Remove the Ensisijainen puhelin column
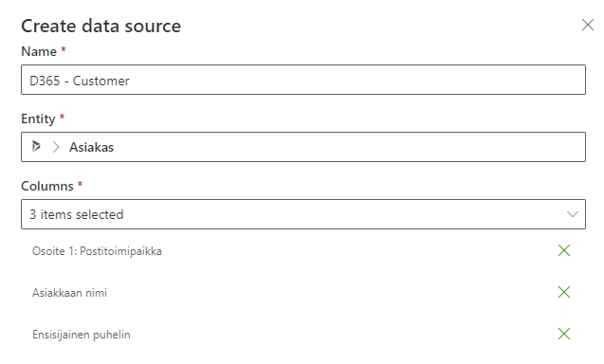Viewport: 604px width, 364px height. coord(564,334)
